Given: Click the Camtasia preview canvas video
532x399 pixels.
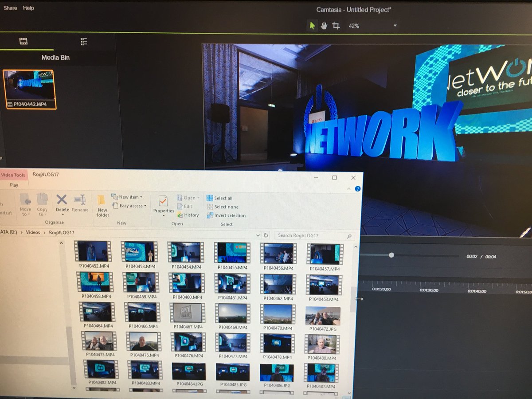Looking at the screenshot, I should [x=367, y=140].
